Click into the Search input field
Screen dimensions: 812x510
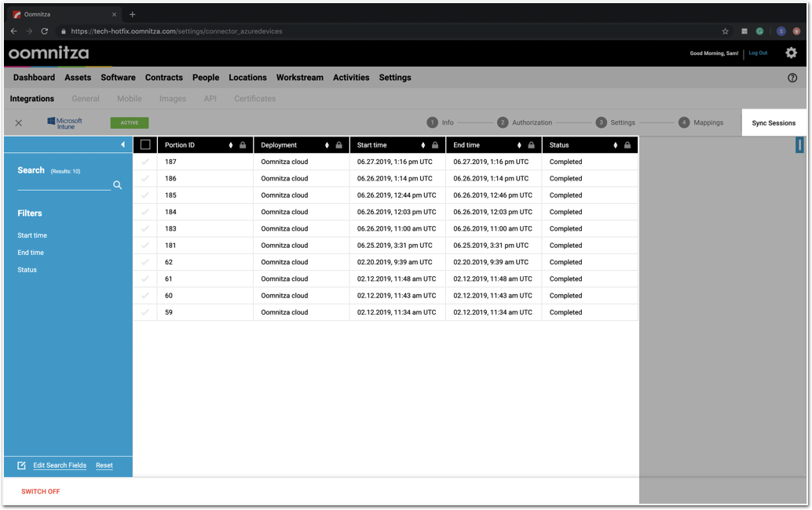tap(63, 184)
